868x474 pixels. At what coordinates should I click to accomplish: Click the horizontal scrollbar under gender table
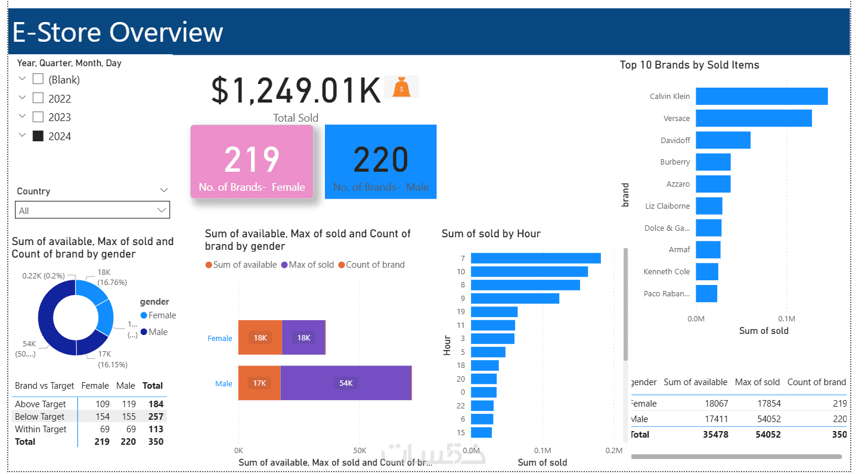pos(736,457)
